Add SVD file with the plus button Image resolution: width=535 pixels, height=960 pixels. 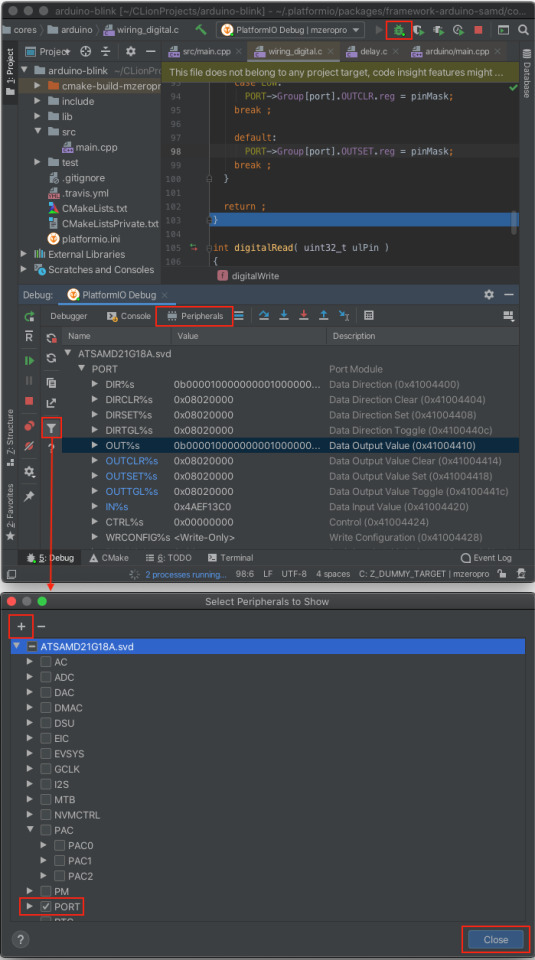coord(21,626)
